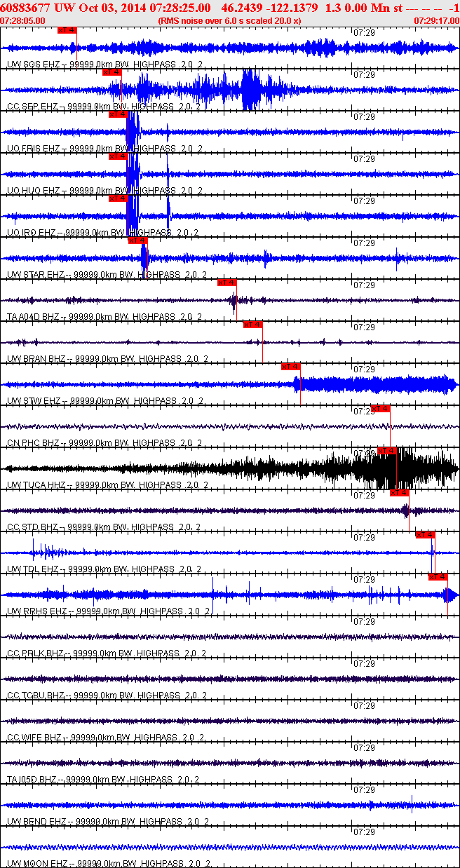Click the red pick flag on UO IRO trace

[x=119, y=198]
